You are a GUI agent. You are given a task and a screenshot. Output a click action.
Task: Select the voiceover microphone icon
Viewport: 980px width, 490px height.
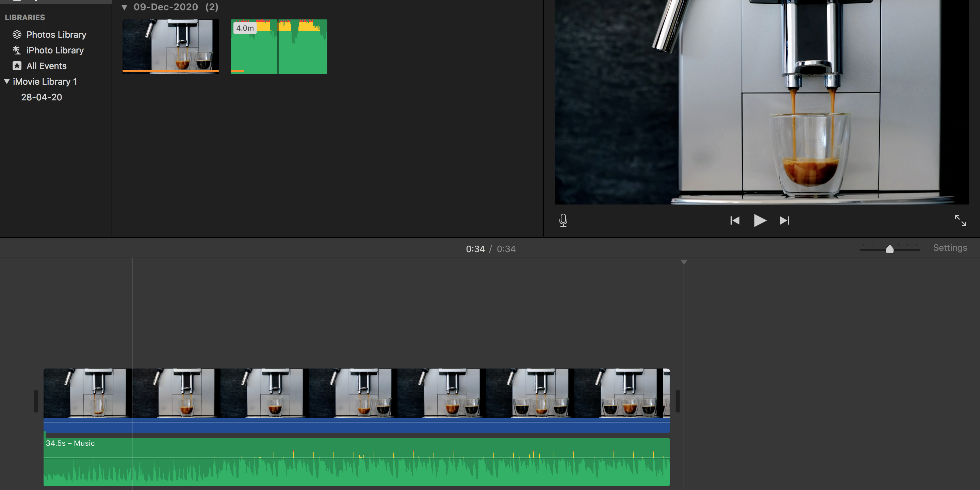pyautogui.click(x=563, y=220)
